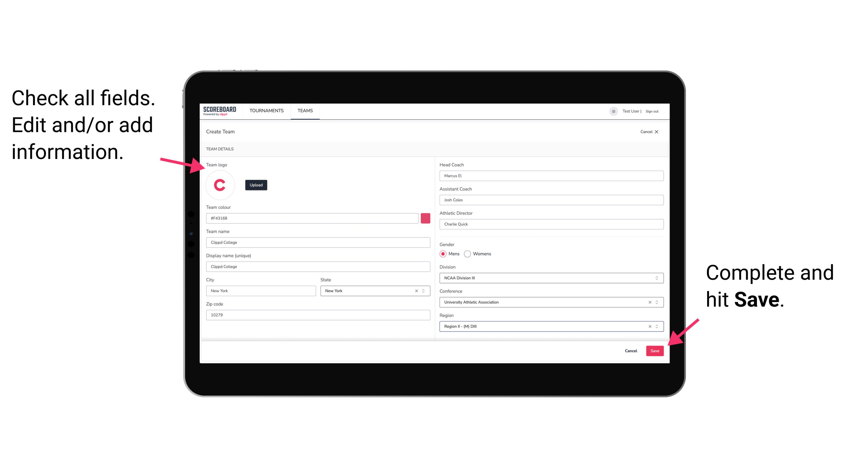Image resolution: width=868 pixels, height=467 pixels.
Task: Click the City input field
Action: pyautogui.click(x=260, y=290)
